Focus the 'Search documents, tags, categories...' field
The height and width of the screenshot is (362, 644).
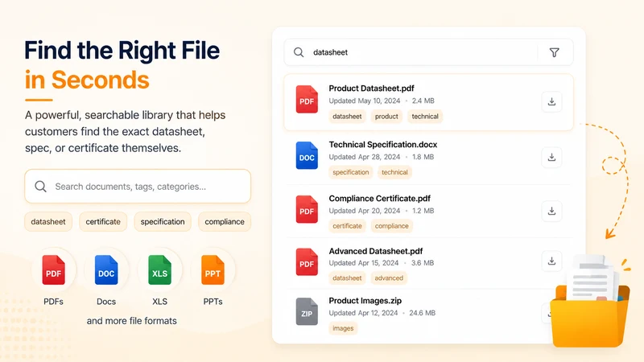[x=138, y=187]
